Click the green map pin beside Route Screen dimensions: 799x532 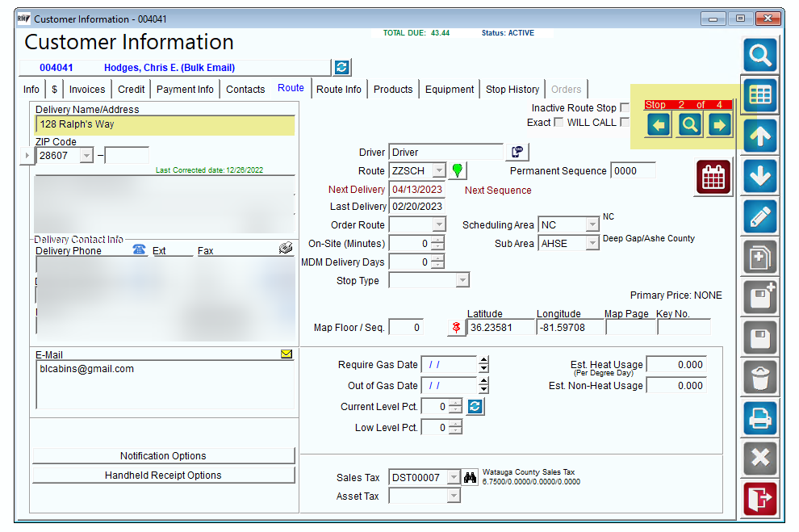coord(457,170)
